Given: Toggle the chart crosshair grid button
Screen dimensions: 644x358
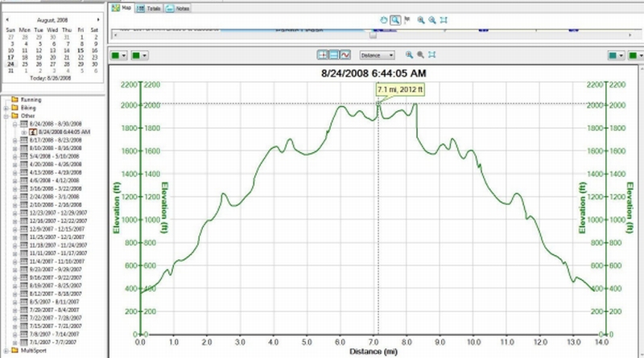Looking at the screenshot, I should click(324, 55).
